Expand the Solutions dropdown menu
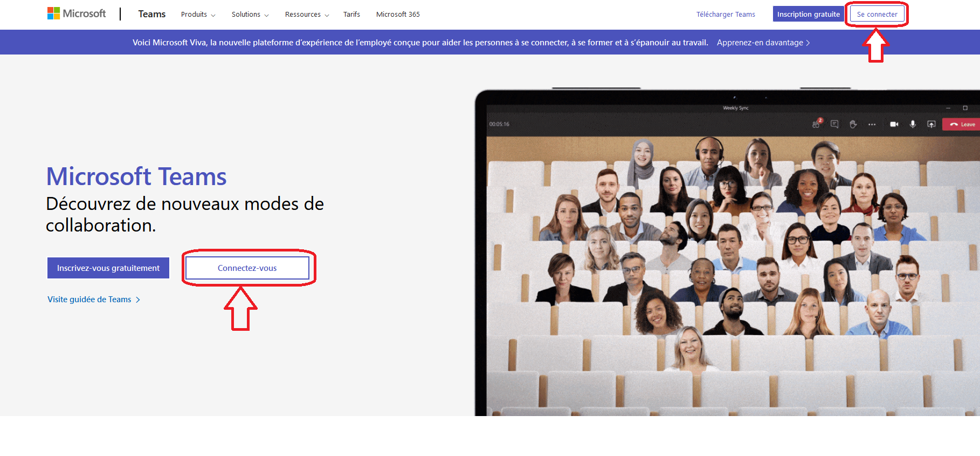This screenshot has height=456, width=980. pyautogui.click(x=250, y=15)
